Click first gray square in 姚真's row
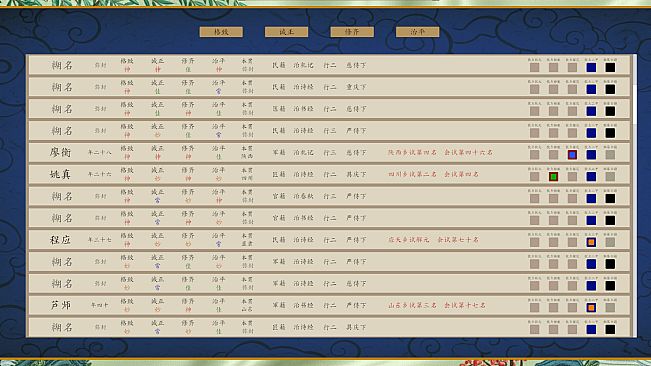The height and width of the screenshot is (366, 651). (x=534, y=177)
